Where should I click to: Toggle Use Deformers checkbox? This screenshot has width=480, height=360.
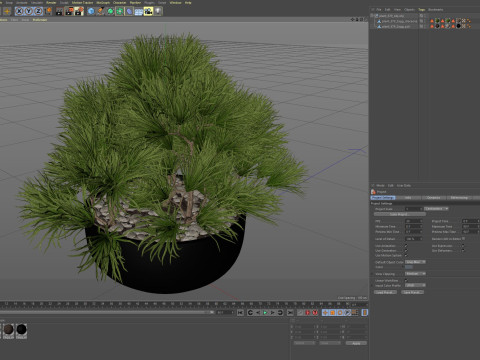point(463,250)
